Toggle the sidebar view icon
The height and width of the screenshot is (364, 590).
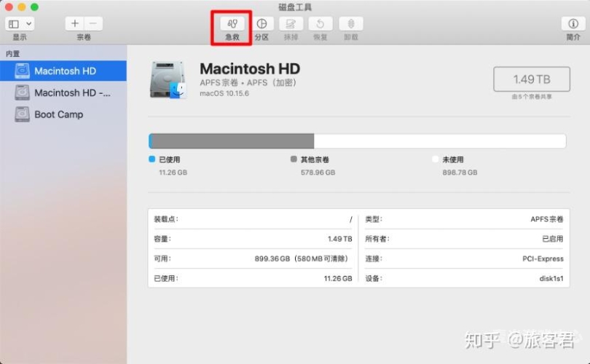tap(14, 24)
